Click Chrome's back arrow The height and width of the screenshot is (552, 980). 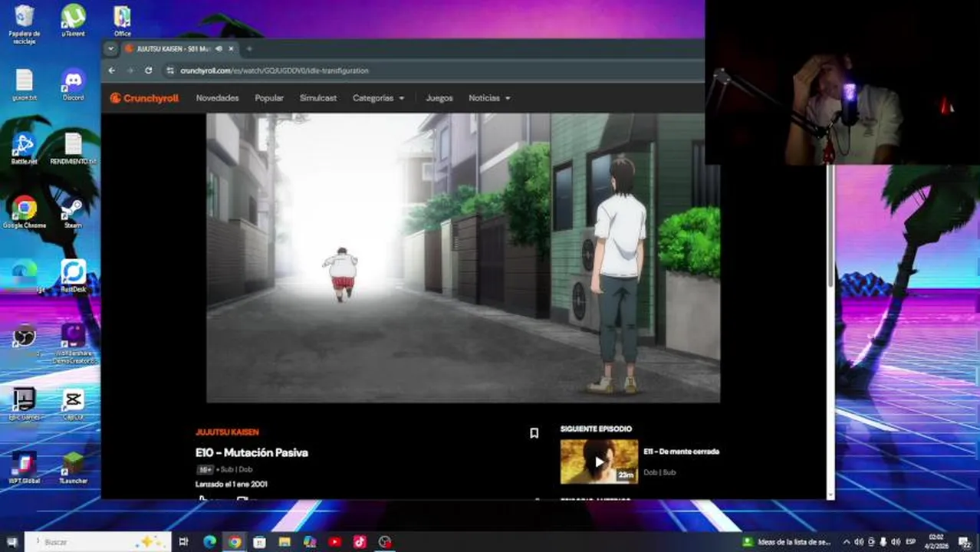coord(112,71)
